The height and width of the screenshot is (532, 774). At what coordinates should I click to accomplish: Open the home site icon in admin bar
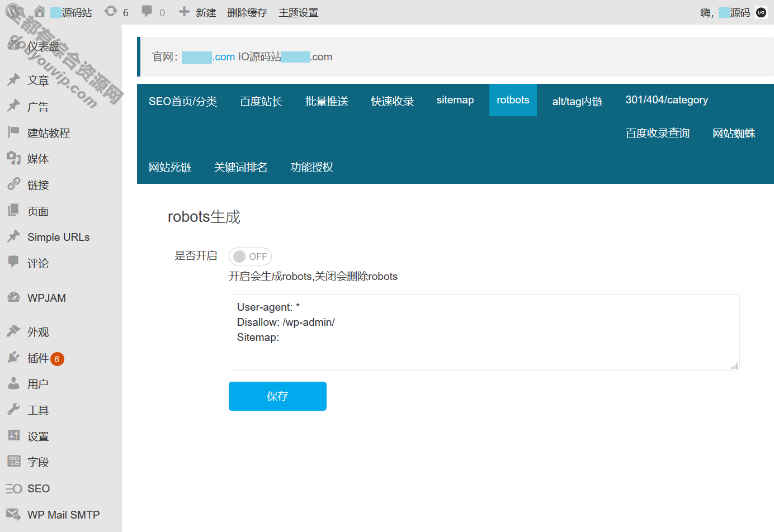[39, 12]
